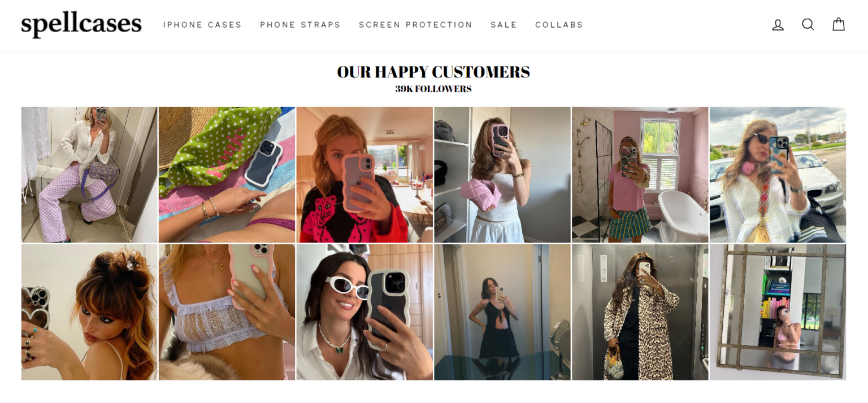Open photo of leopard print coat selfie
The width and height of the screenshot is (868, 403).
coord(640,312)
